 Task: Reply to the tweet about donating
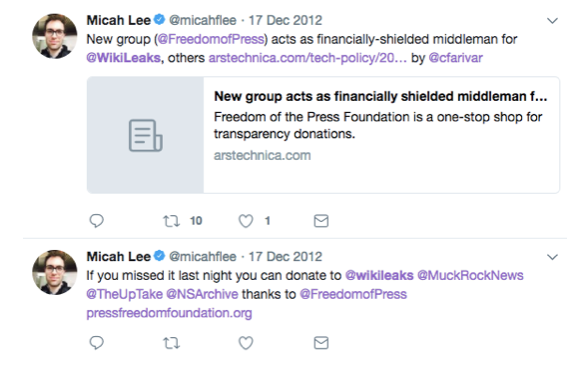[97, 343]
